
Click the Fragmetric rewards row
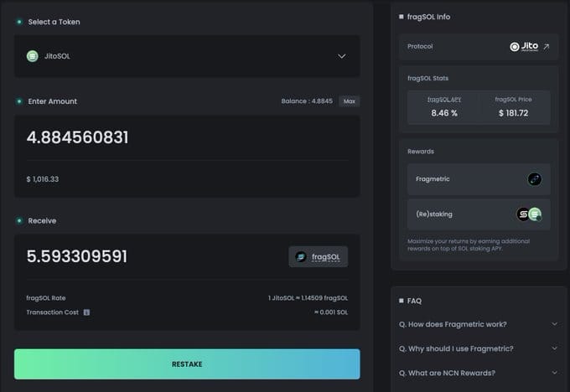click(479, 179)
